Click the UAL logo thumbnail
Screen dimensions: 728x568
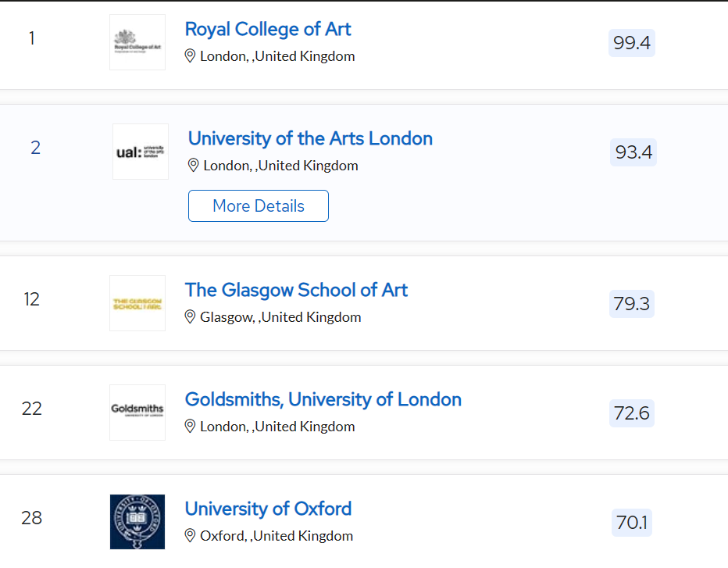(x=141, y=152)
